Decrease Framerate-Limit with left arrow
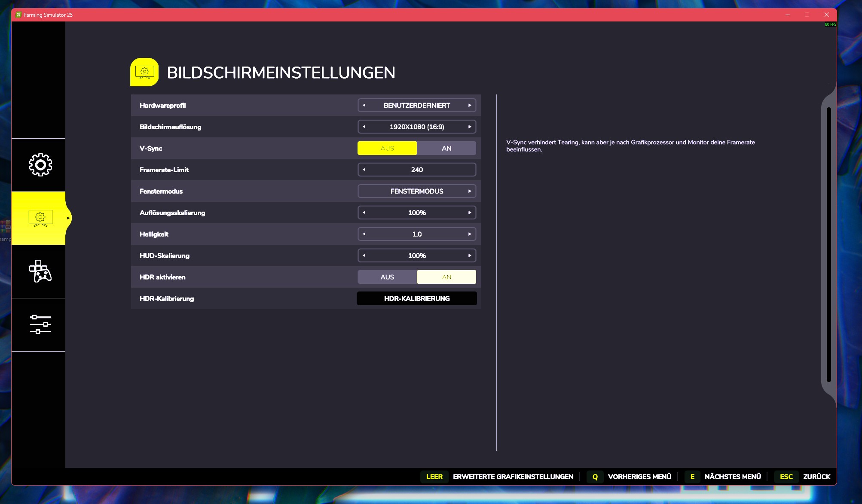Viewport: 862px width, 504px height. [364, 170]
